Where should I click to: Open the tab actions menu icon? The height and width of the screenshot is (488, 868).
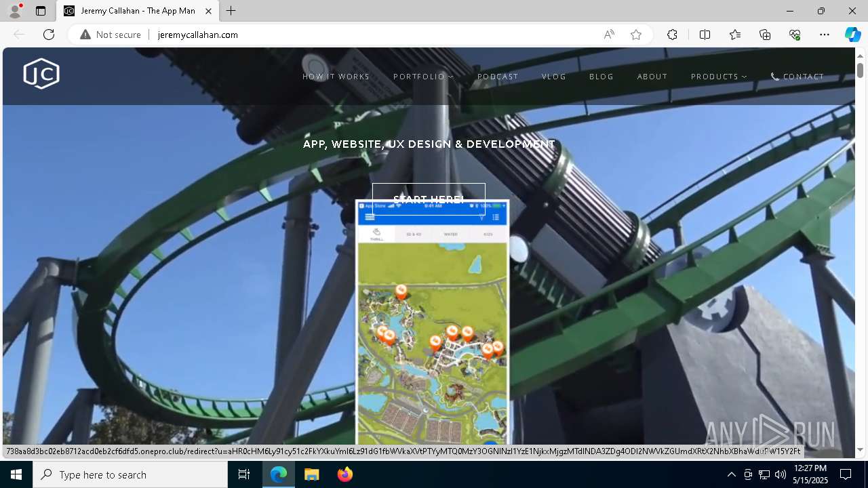[x=41, y=11]
